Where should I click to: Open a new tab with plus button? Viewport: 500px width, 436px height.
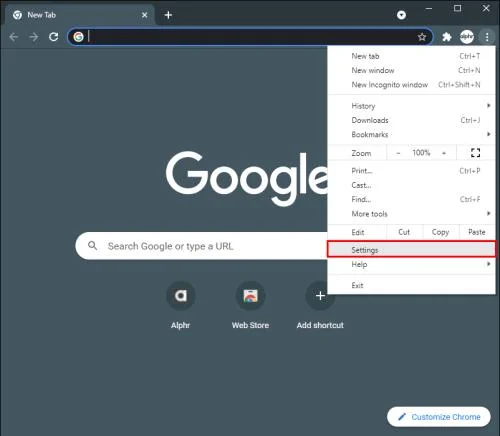pyautogui.click(x=168, y=15)
